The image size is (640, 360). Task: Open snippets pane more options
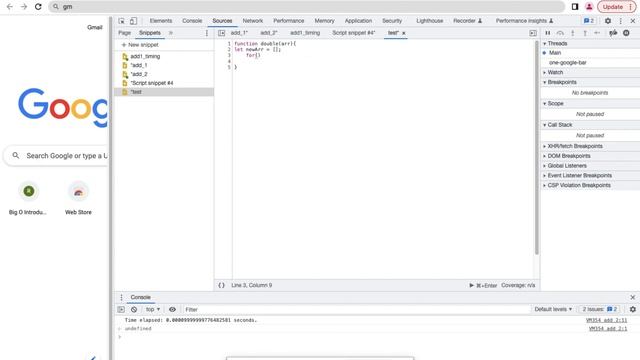point(207,33)
